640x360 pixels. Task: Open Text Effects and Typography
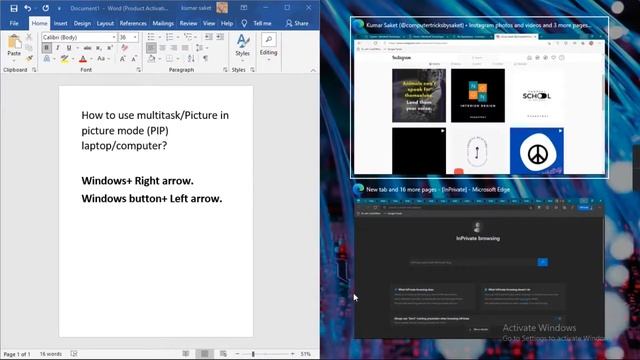47,59
